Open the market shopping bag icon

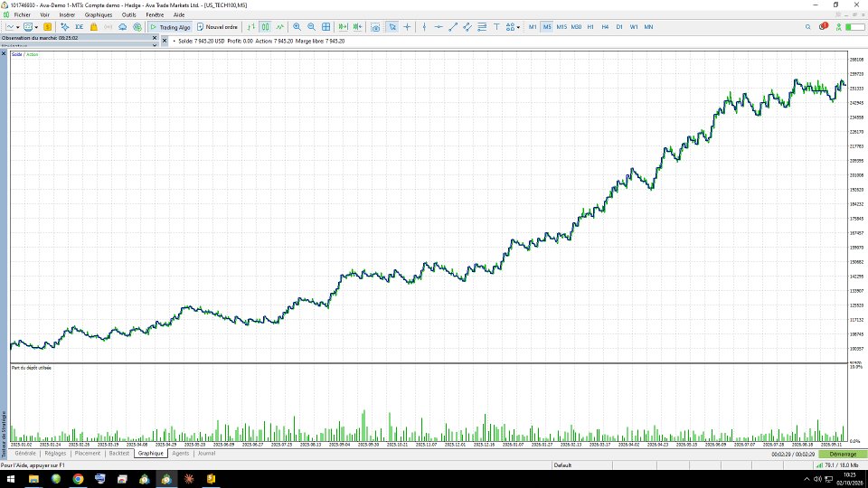[93, 26]
